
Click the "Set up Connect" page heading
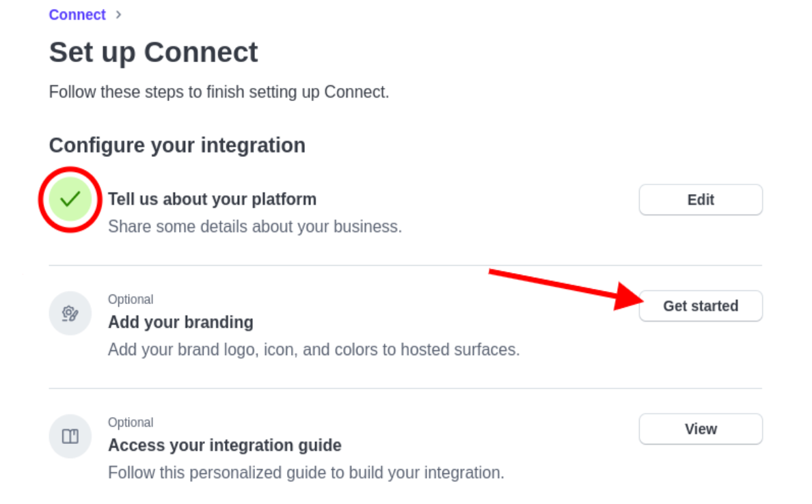[x=153, y=53]
